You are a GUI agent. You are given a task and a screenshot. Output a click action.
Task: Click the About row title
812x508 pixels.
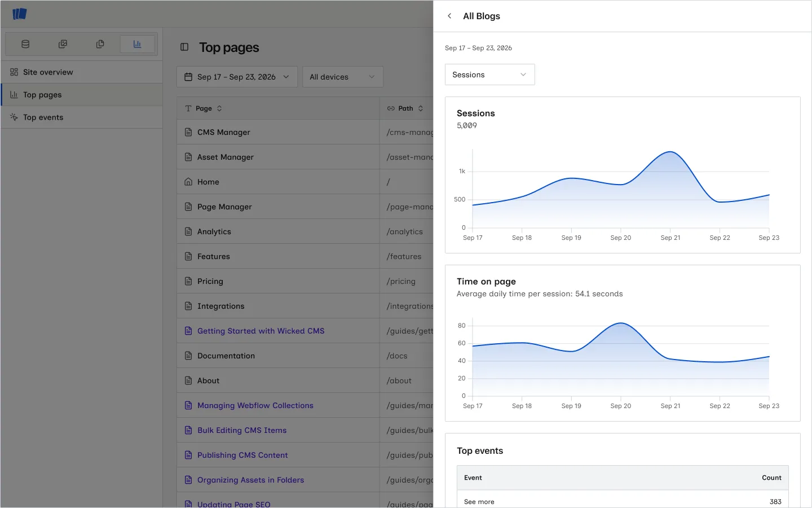coord(208,380)
